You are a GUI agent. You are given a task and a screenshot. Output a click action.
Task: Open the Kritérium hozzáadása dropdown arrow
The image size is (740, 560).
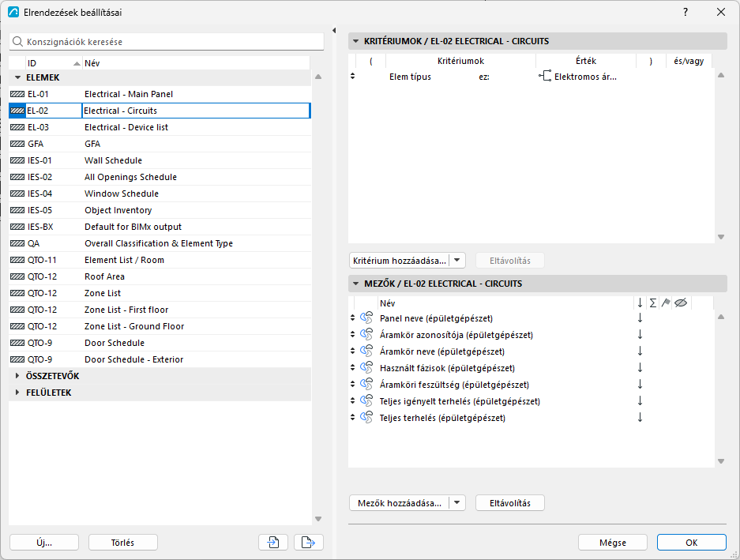tap(456, 260)
